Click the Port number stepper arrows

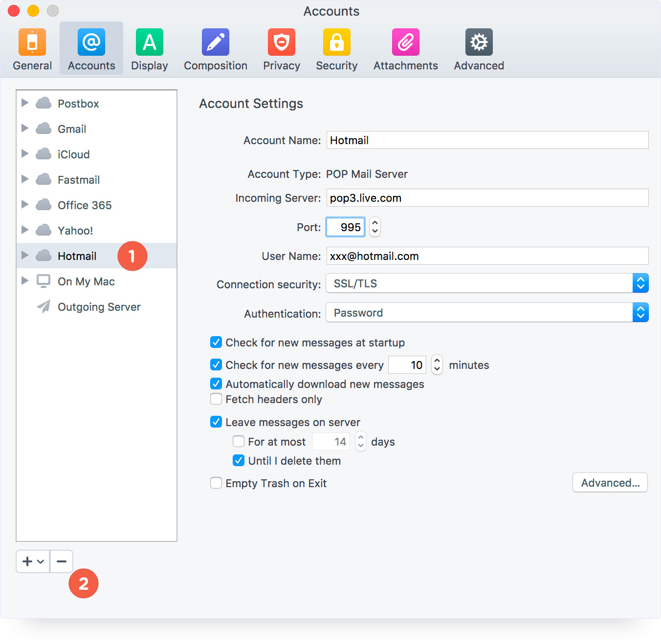pos(375,227)
